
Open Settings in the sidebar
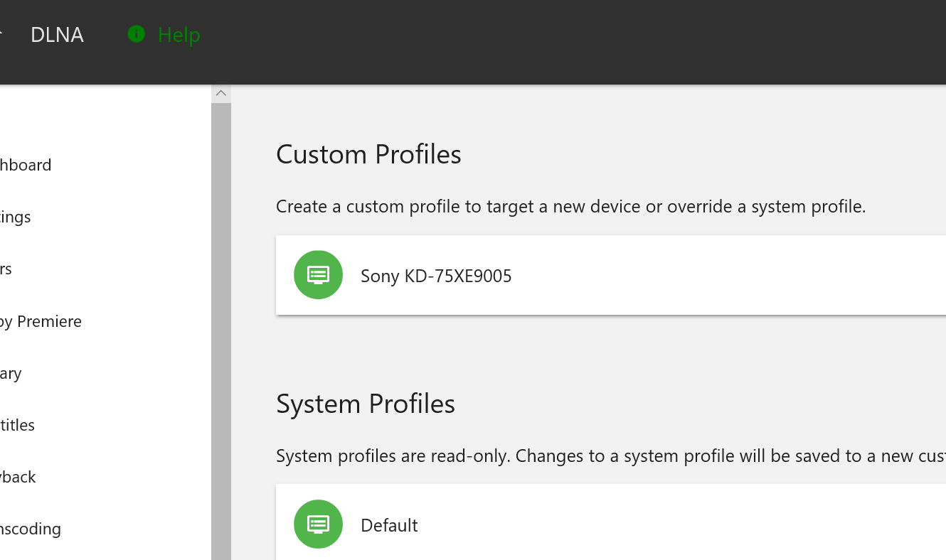tap(16, 217)
